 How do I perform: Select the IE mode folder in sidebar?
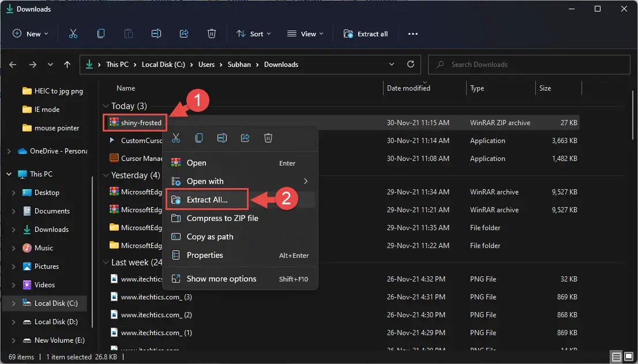pyautogui.click(x=42, y=110)
